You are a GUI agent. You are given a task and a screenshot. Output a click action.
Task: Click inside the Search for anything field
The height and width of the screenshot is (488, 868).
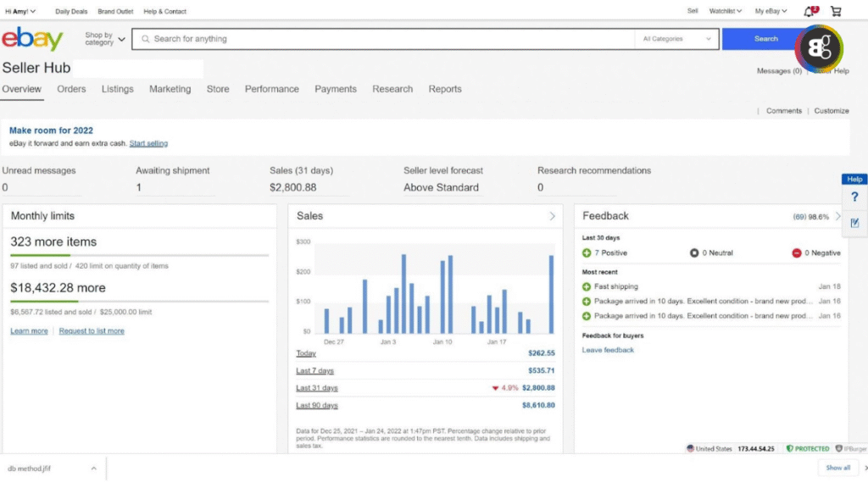point(339,38)
